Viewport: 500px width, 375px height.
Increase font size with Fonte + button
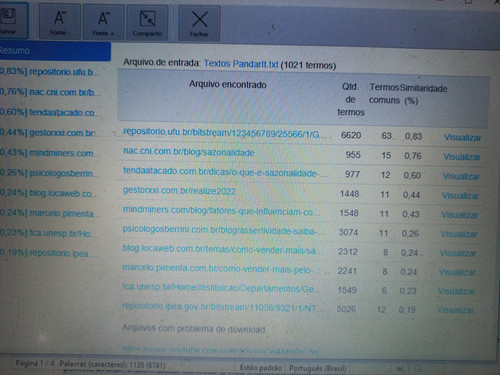103,22
